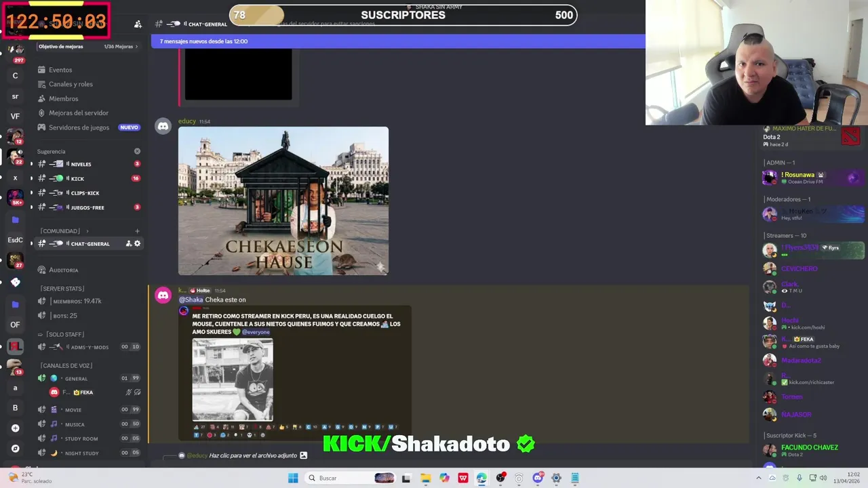
Task: Open settings gear for CHAT-GENERAL channel
Action: tap(137, 243)
